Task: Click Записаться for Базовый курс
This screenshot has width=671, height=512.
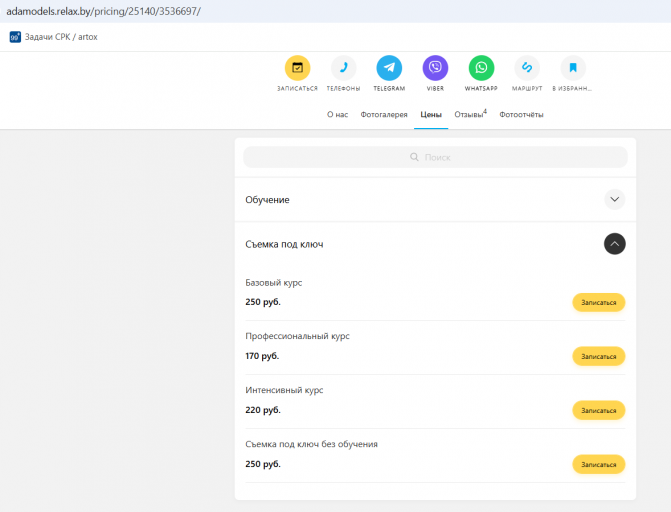Action: 599,303
